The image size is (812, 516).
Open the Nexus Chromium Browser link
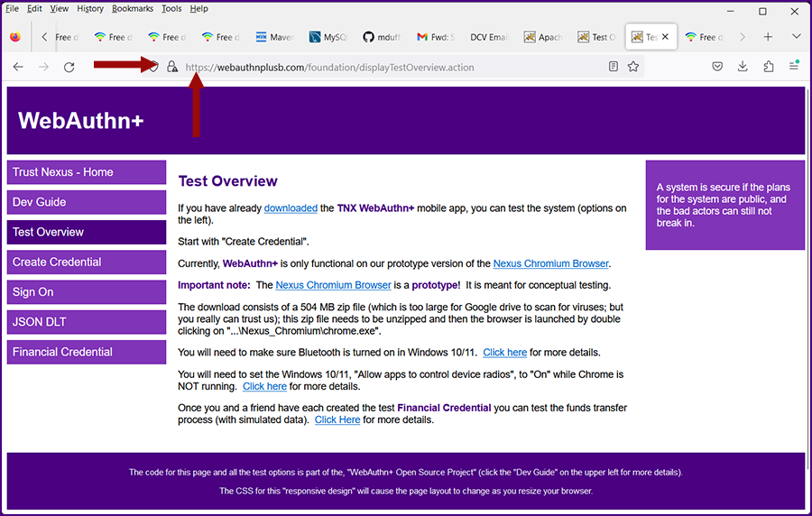(550, 263)
